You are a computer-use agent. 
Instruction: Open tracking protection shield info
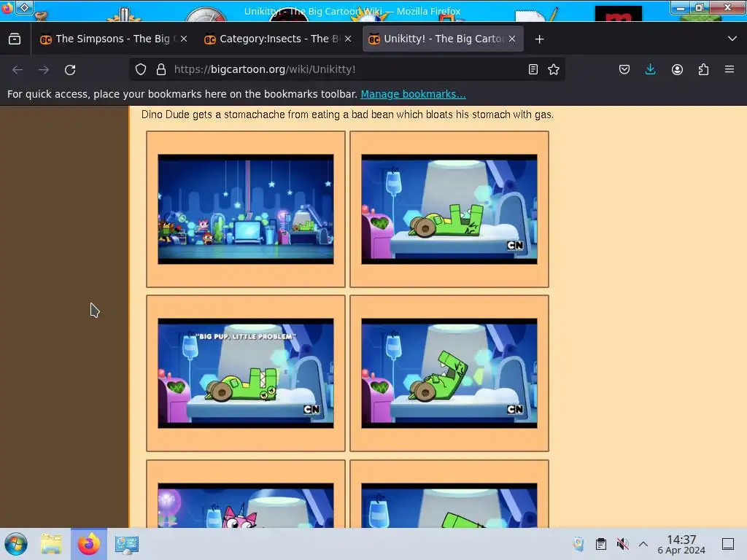141,69
